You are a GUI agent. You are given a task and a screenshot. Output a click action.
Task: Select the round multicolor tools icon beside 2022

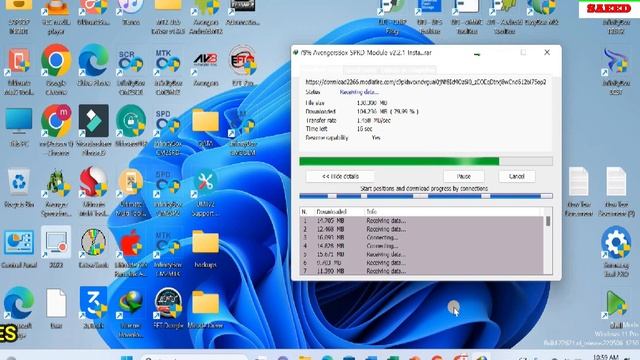(x=93, y=242)
